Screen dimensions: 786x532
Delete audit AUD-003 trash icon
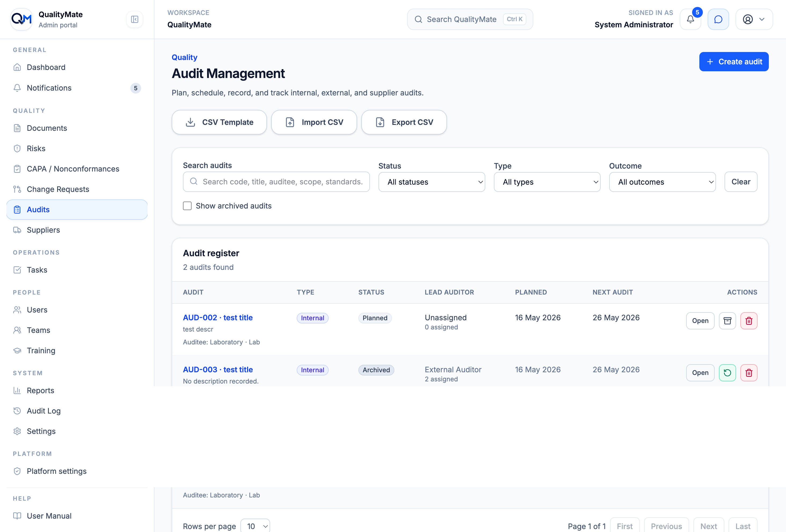[749, 373]
